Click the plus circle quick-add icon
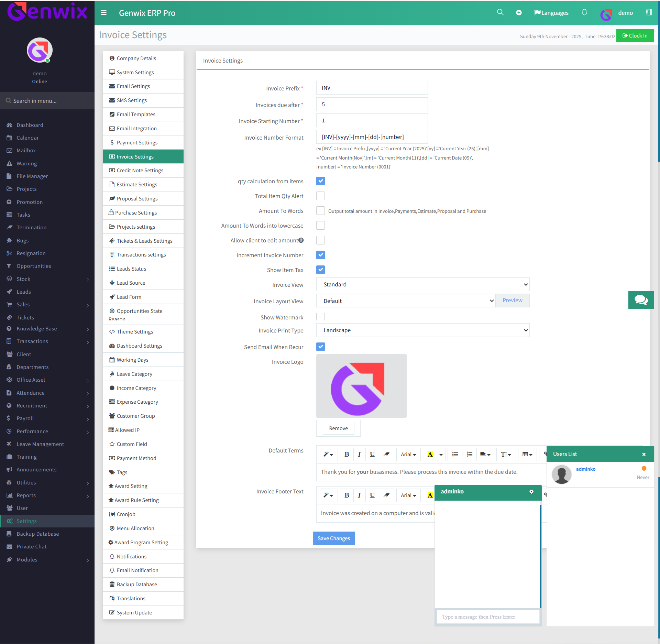 coord(519,13)
